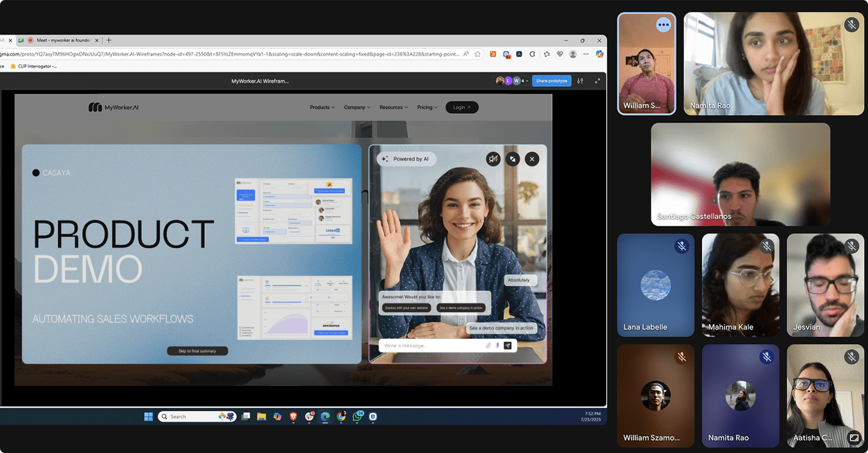868x453 pixels.
Task: Open the Pricing menu item
Action: pos(427,107)
